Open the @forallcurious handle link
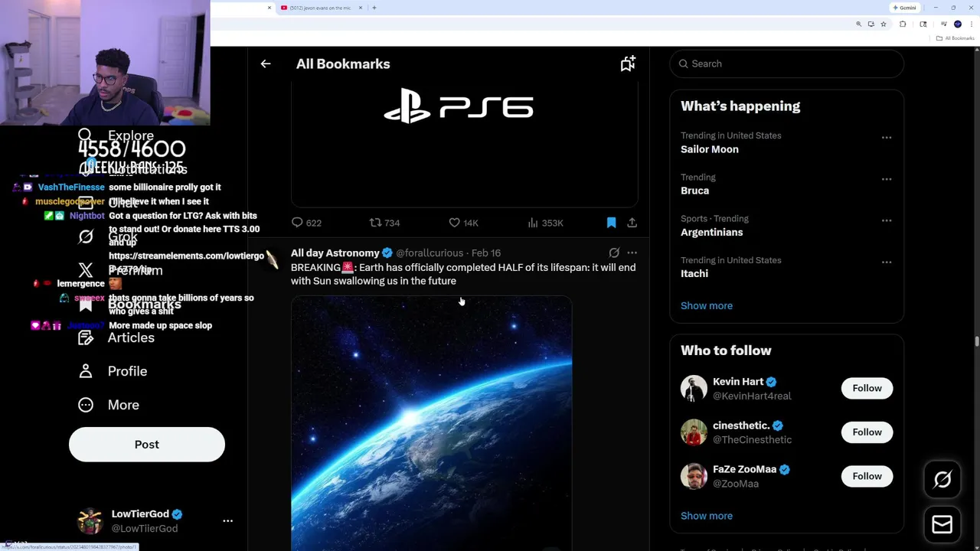This screenshot has height=551, width=980. coord(430,253)
